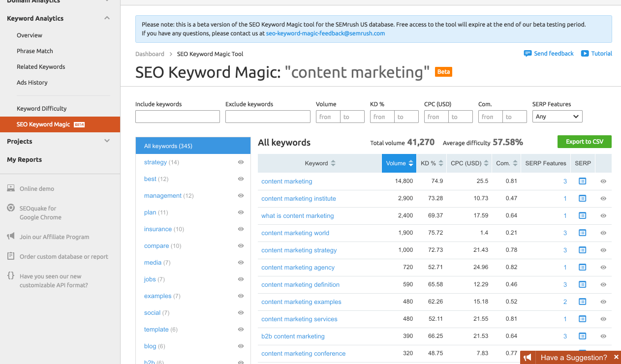Viewport: 621px width, 364px height.
Task: Hide the management keyword group
Action: click(x=241, y=196)
